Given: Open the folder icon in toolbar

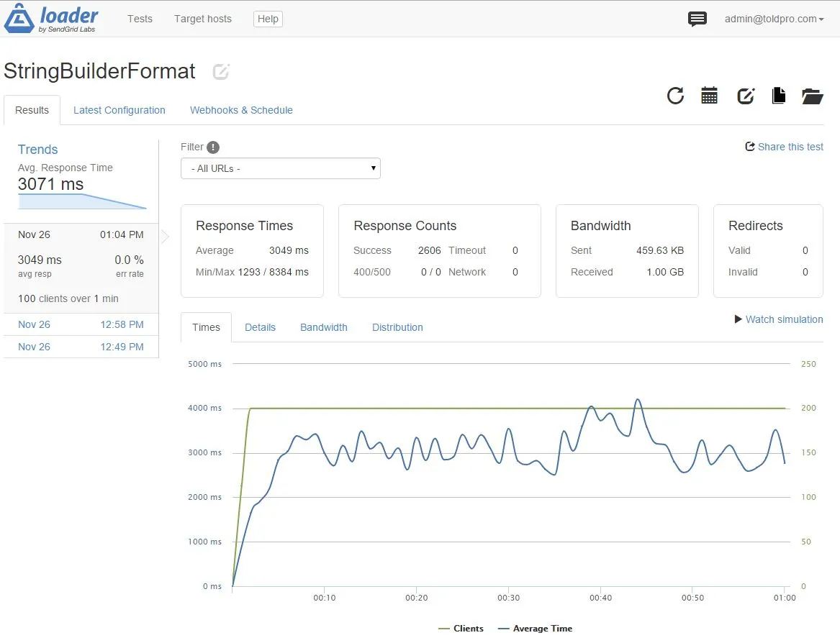Looking at the screenshot, I should coord(812,96).
